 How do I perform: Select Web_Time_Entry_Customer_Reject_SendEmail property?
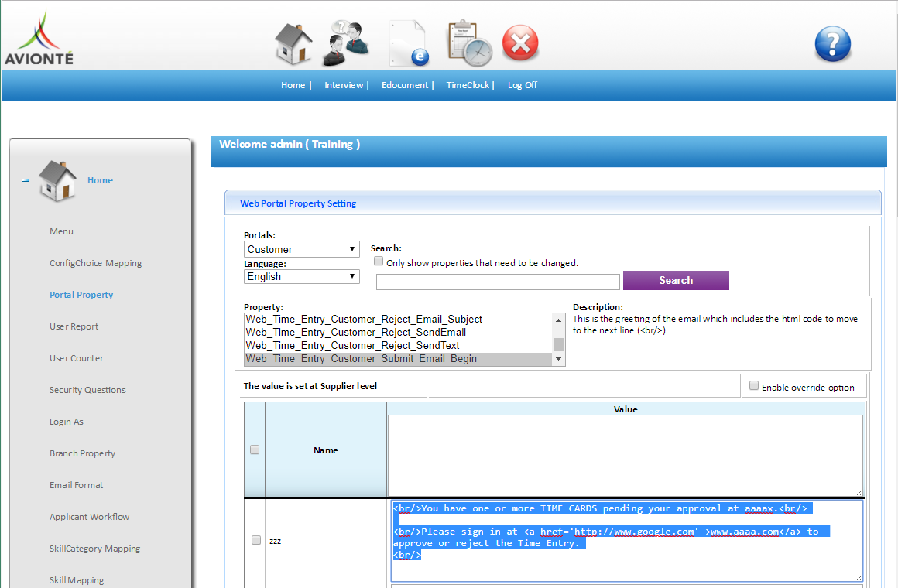coord(397,333)
